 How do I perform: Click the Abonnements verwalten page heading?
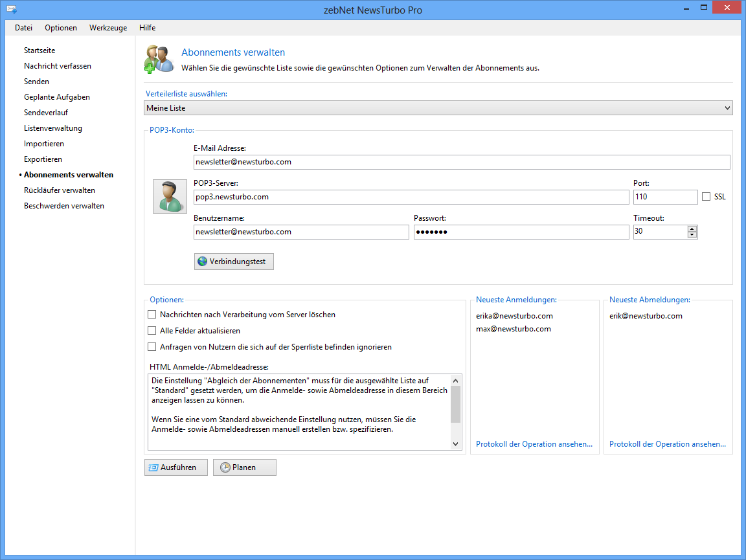(233, 52)
